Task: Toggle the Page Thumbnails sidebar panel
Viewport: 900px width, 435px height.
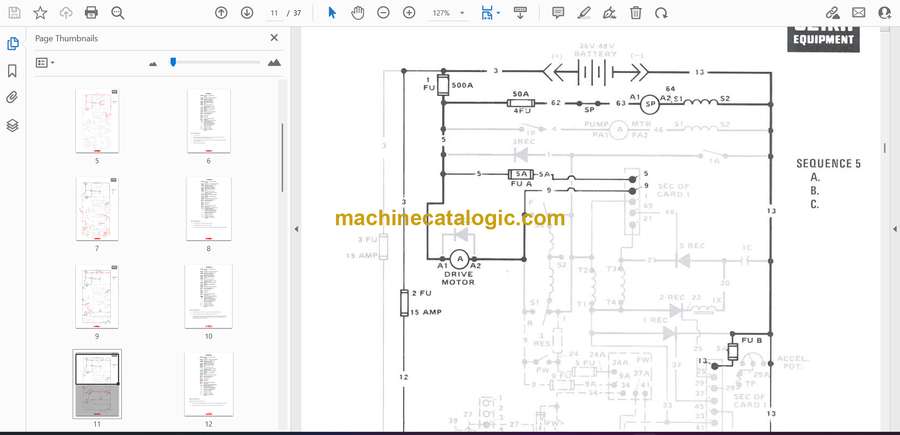Action: coord(13,45)
